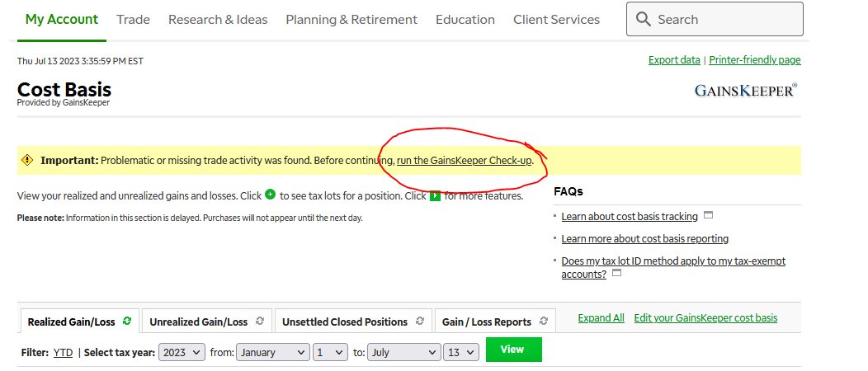Click the green plus tax lots icon
The width and height of the screenshot is (868, 371).
(270, 195)
